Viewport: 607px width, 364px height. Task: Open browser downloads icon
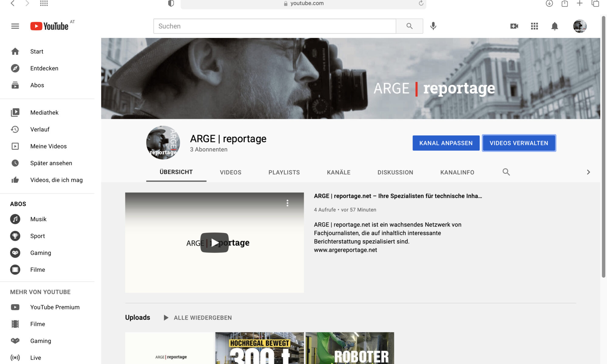(549, 3)
